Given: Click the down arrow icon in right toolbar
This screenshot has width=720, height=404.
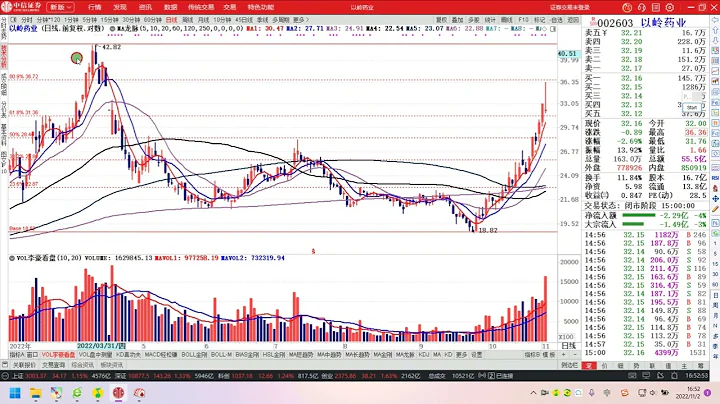Looking at the screenshot, I should coord(715,41).
